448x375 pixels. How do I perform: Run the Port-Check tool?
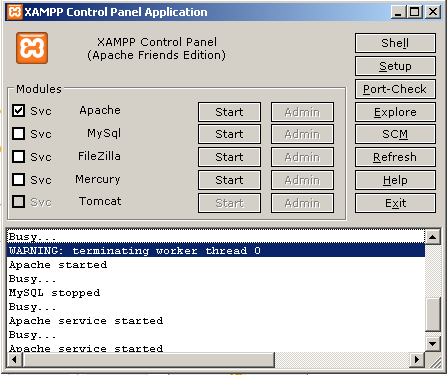(x=395, y=89)
